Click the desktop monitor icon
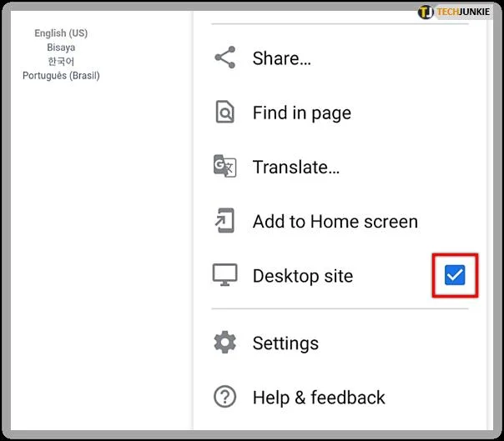Viewport: 504px width, 441px height. point(224,276)
